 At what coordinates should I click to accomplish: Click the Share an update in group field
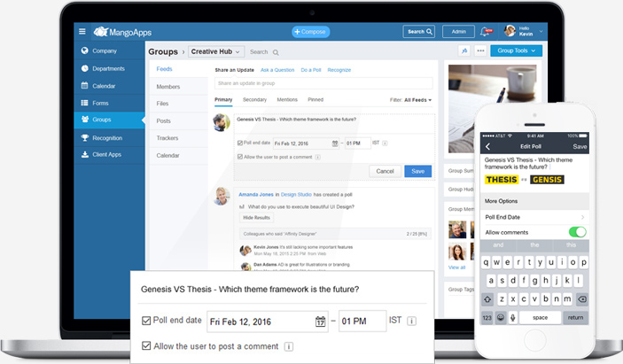323,83
